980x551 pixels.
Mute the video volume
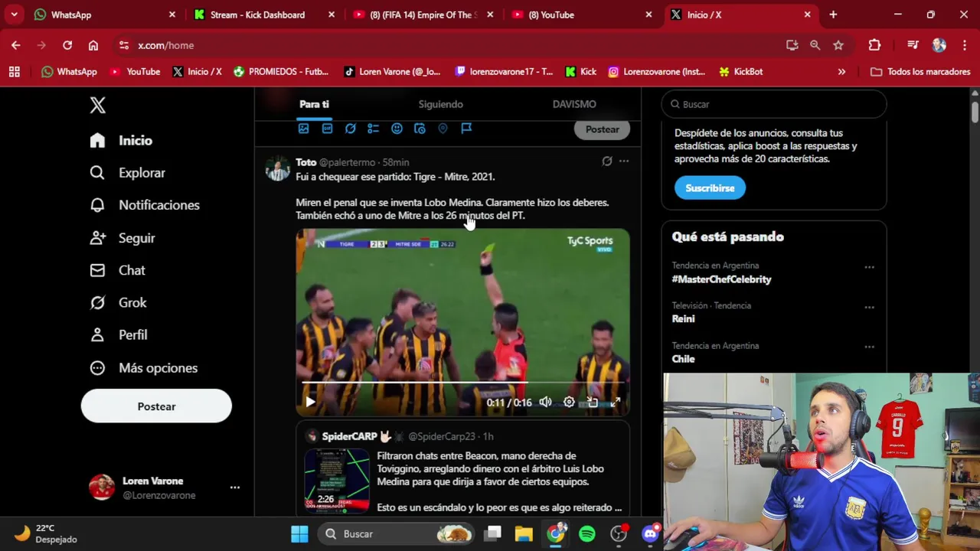coord(545,402)
